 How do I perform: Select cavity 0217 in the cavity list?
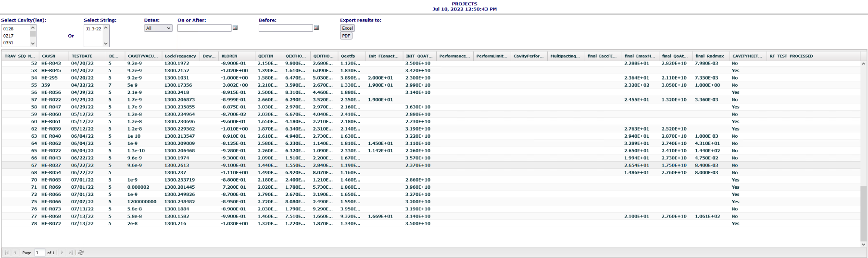tap(9, 36)
